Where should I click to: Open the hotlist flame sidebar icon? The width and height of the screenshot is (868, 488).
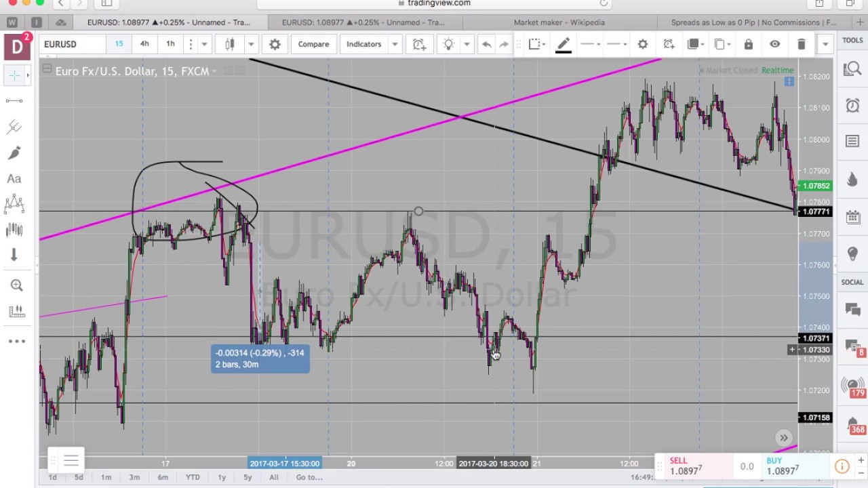[x=852, y=180]
